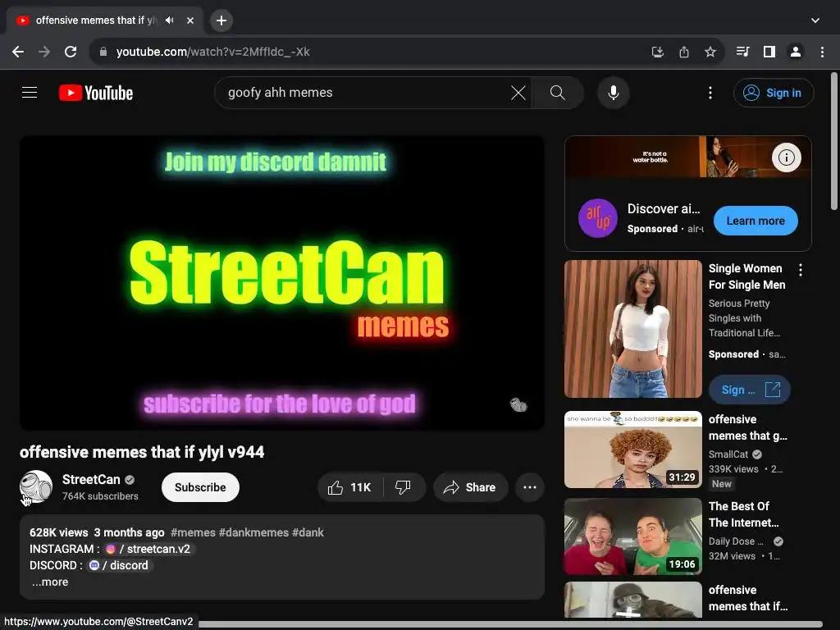The image size is (840, 630).
Task: Open ad info circle icon
Action: click(x=786, y=157)
